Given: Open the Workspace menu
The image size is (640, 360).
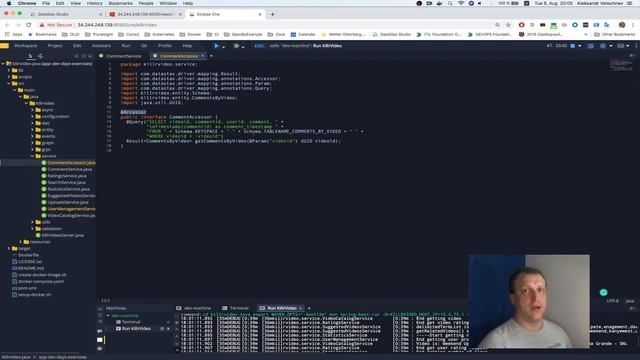Looking at the screenshot, I should click(x=25, y=46).
